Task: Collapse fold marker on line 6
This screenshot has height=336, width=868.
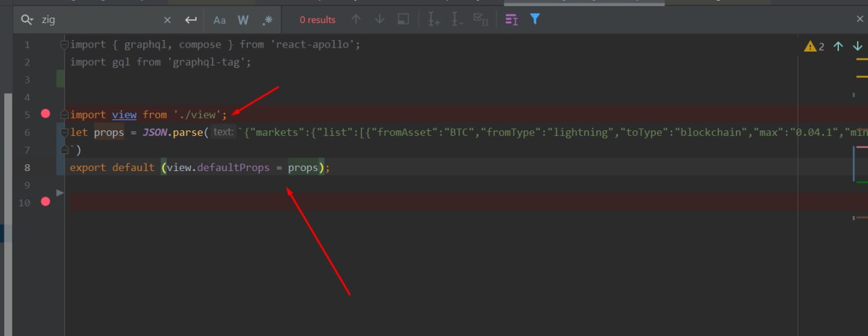Action: (x=64, y=132)
